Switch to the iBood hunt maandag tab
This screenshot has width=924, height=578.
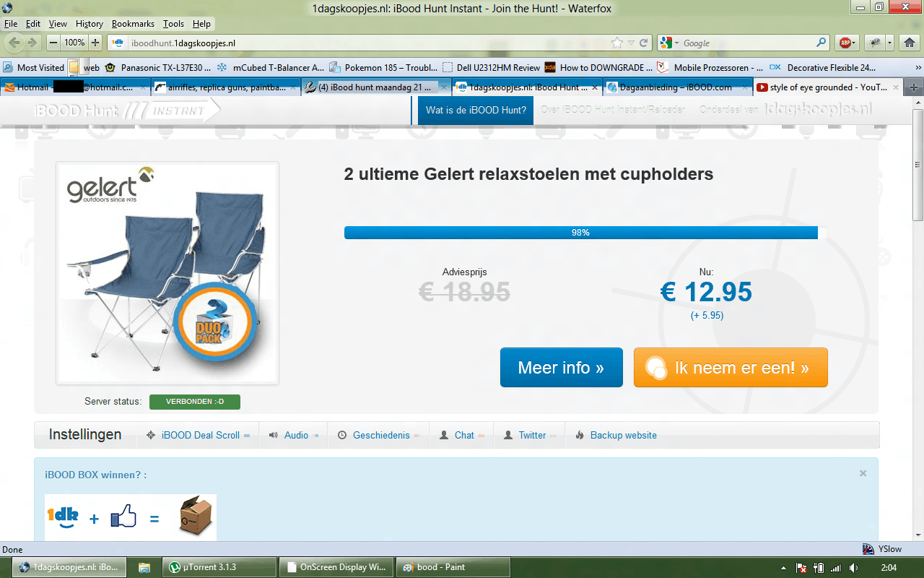coord(375,87)
